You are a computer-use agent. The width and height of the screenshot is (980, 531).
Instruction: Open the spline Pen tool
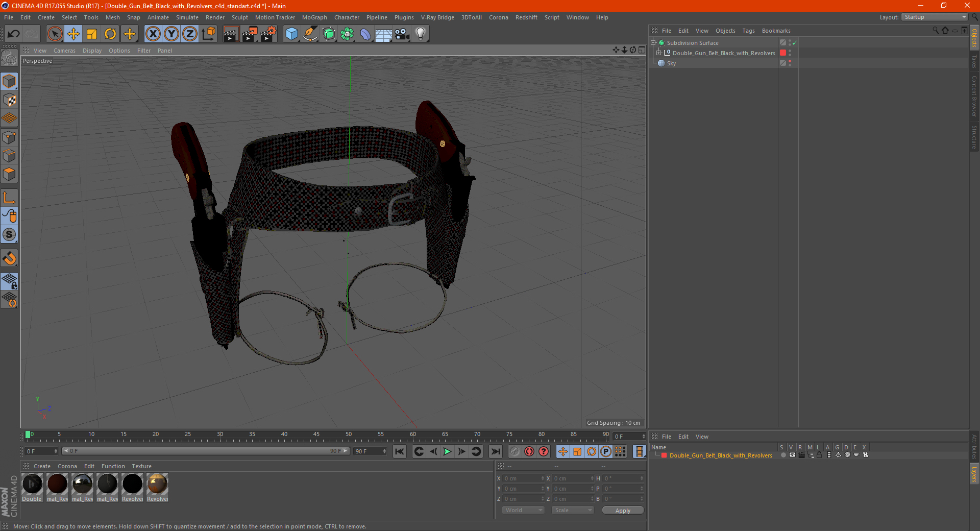tap(310, 34)
